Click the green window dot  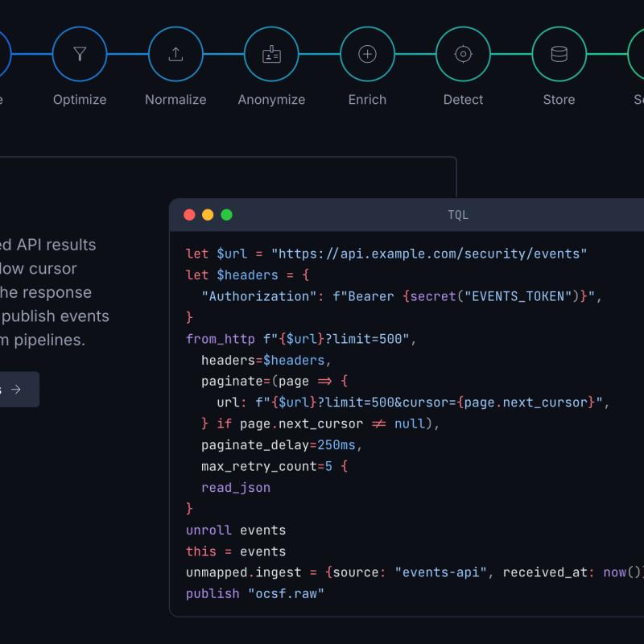coord(227,215)
